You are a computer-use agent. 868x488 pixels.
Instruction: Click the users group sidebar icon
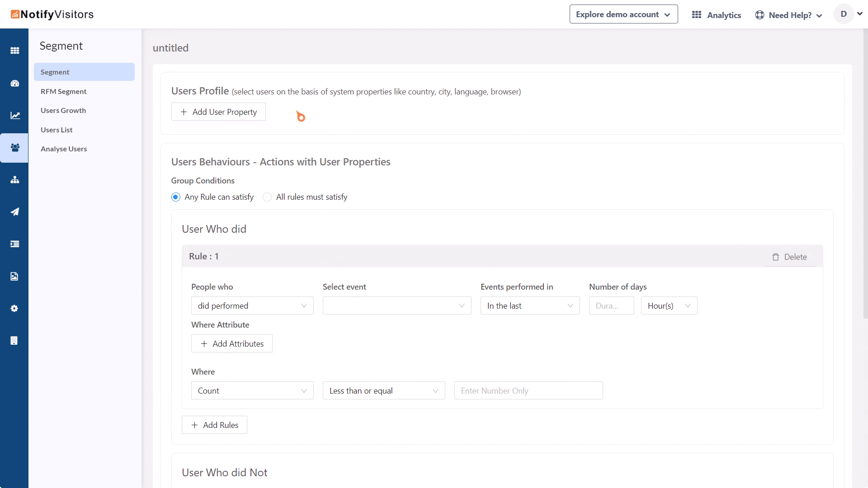[x=14, y=148]
